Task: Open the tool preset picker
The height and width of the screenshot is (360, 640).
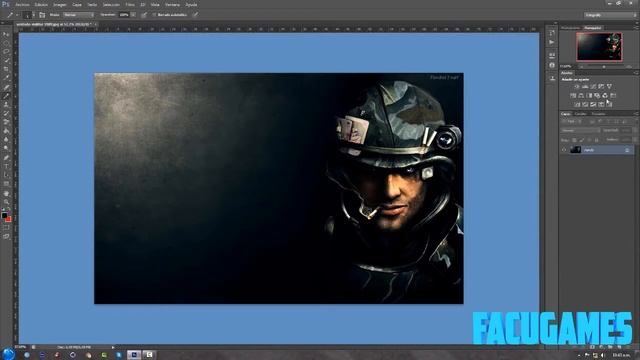Action: (12, 15)
